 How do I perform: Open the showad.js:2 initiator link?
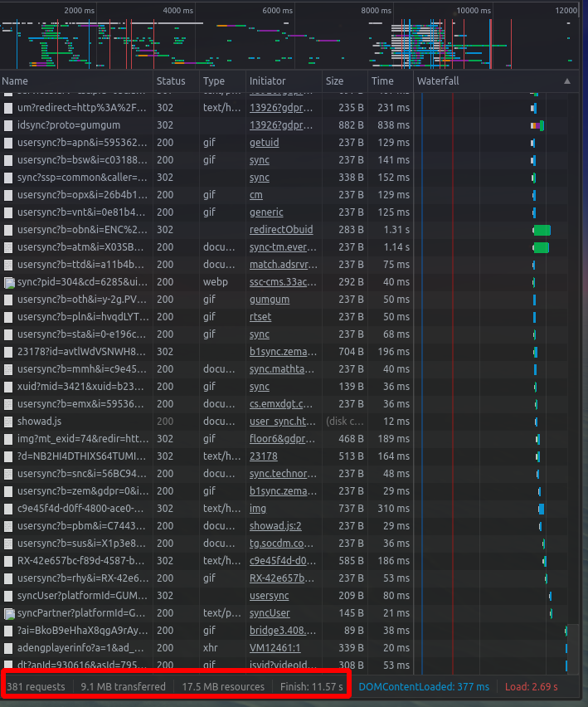[275, 526]
